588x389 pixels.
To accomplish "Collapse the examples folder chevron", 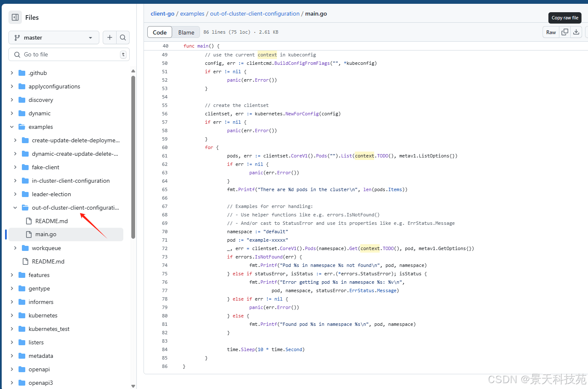I will coord(12,127).
